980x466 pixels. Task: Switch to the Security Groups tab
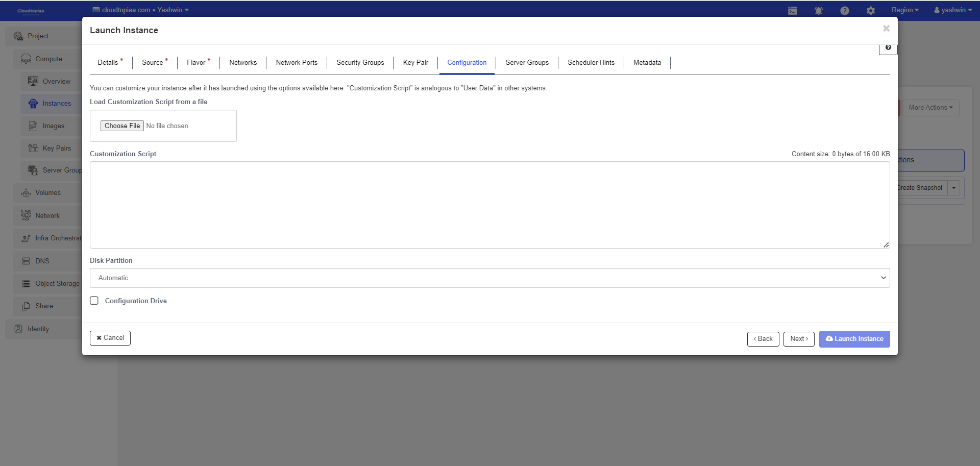(360, 62)
